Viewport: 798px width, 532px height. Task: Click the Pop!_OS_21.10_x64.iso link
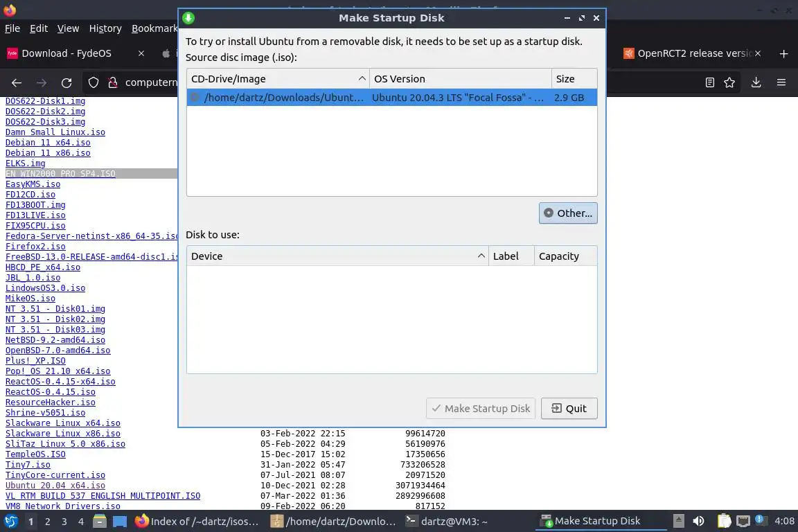[58, 371]
